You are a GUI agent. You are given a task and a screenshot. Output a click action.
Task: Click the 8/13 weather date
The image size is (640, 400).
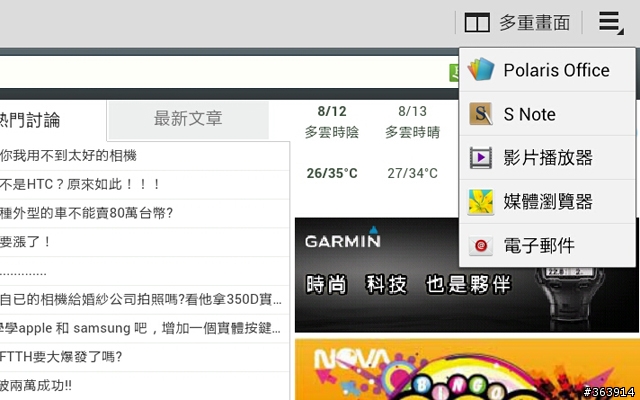point(412,111)
